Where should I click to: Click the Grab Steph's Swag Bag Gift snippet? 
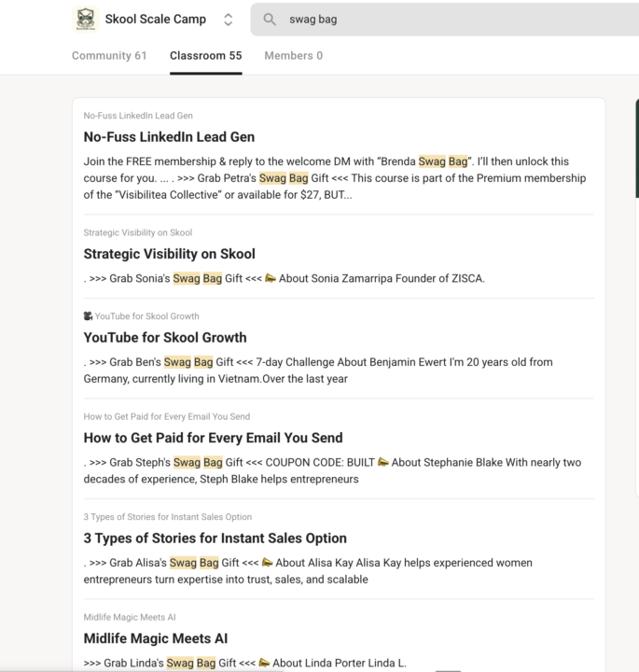pyautogui.click(x=332, y=470)
